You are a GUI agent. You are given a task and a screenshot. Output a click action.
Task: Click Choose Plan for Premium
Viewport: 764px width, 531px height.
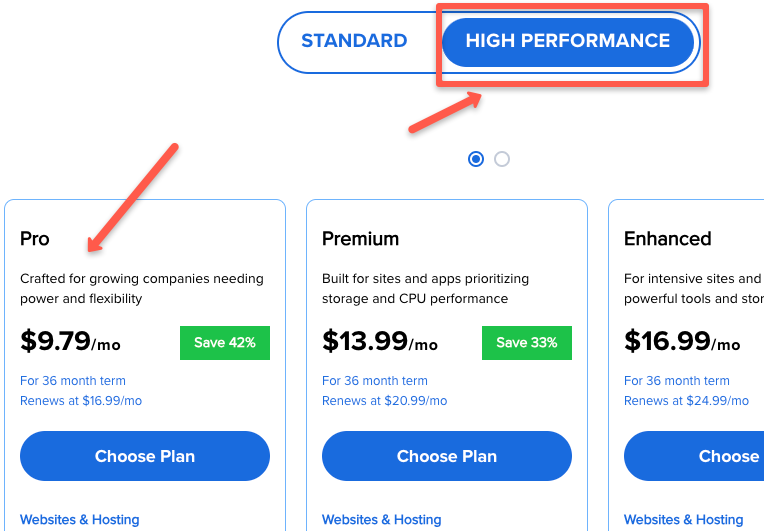pos(447,456)
